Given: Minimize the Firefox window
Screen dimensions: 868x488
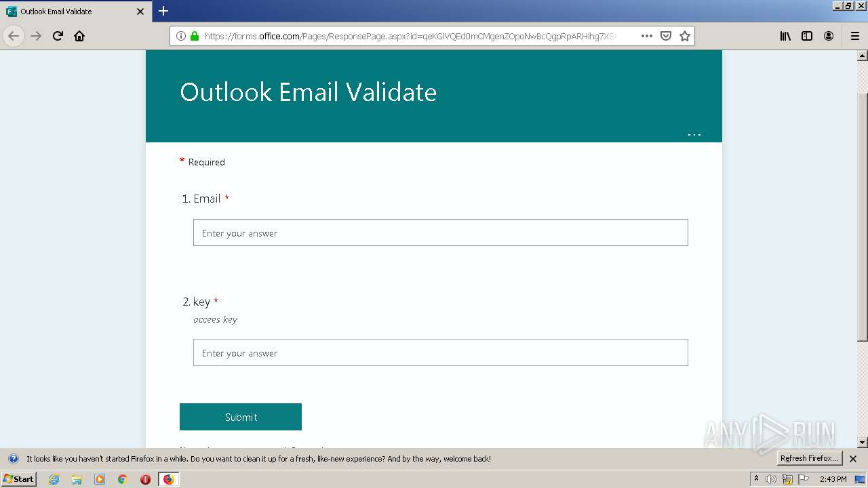Looking at the screenshot, I should [838, 5].
